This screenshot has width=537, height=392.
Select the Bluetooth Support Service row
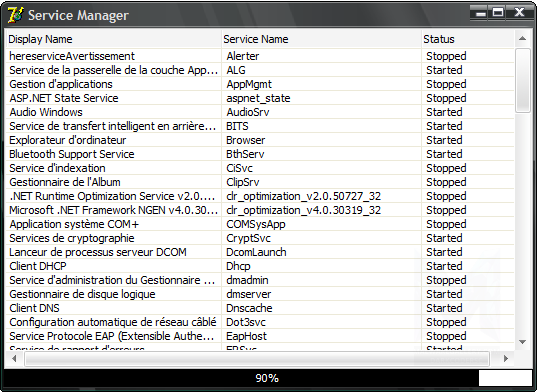(260, 154)
